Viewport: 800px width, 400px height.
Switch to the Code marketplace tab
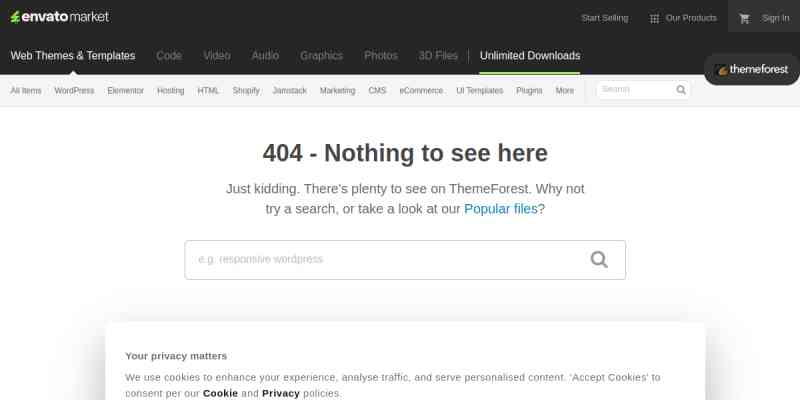(x=169, y=56)
